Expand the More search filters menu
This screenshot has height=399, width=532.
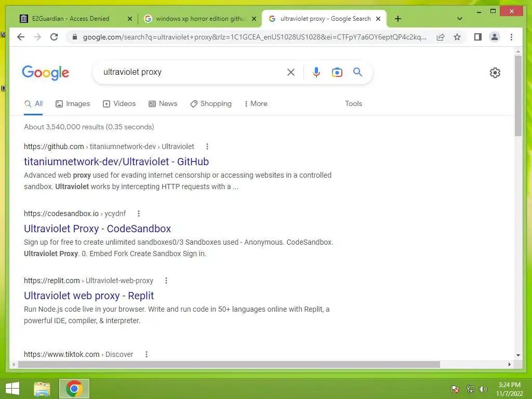[256, 104]
